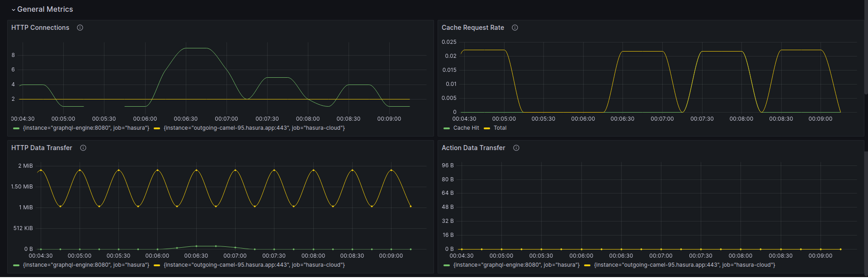868x278 pixels.
Task: Click green swatch in HTTP Data Transfer legend
Action: pos(16,265)
